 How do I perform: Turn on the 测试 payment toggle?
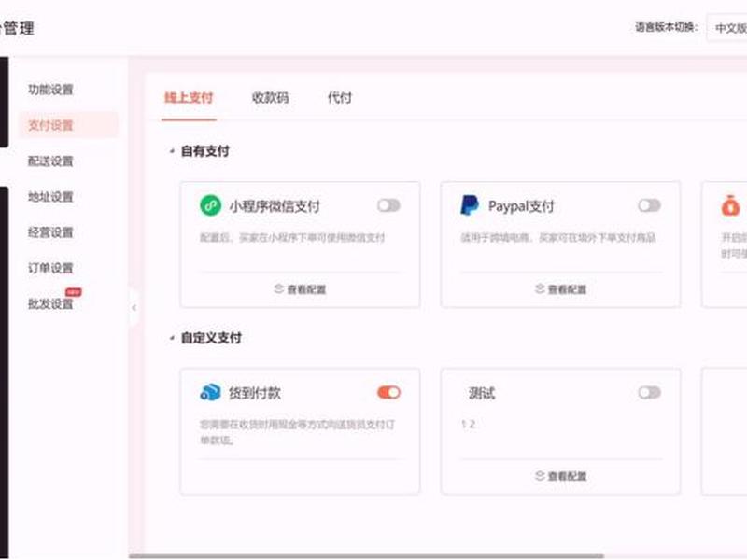point(649,392)
